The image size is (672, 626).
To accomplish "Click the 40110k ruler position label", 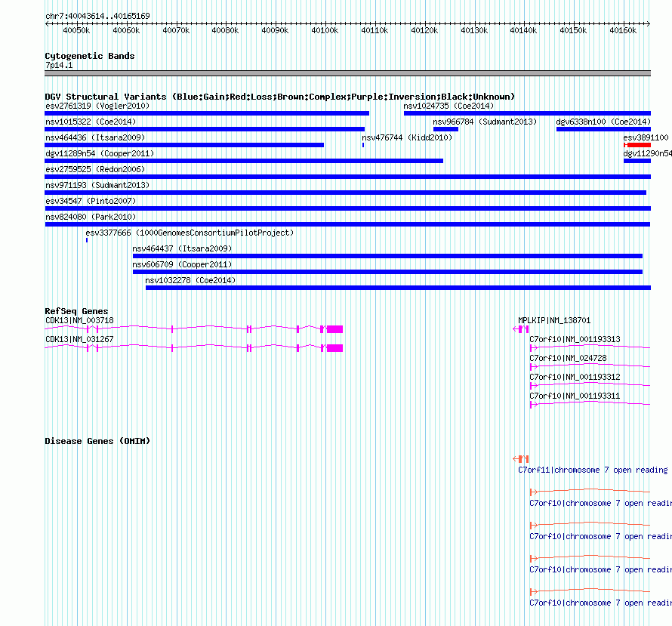I will click(x=375, y=30).
